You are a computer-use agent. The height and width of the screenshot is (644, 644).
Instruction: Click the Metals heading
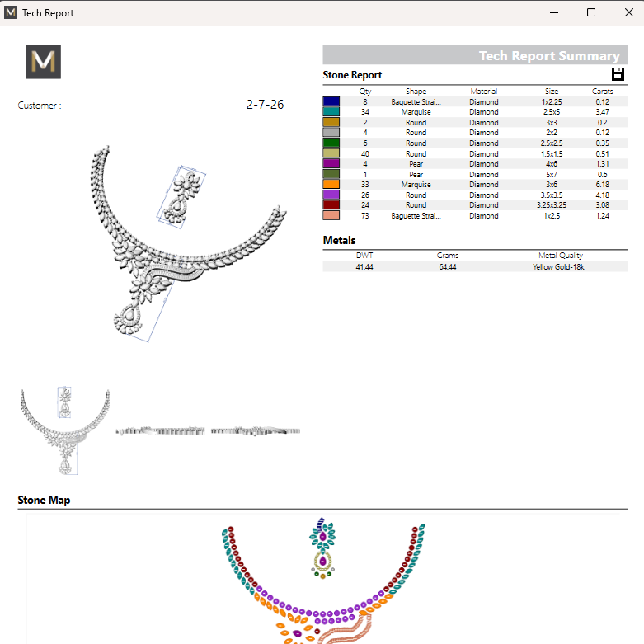(x=339, y=240)
